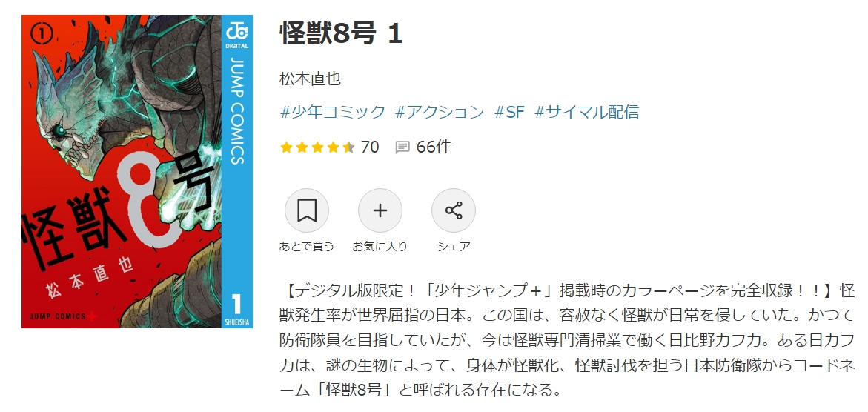Click the 怪獣8号 1 title heading
The height and width of the screenshot is (412, 868).
click(341, 34)
